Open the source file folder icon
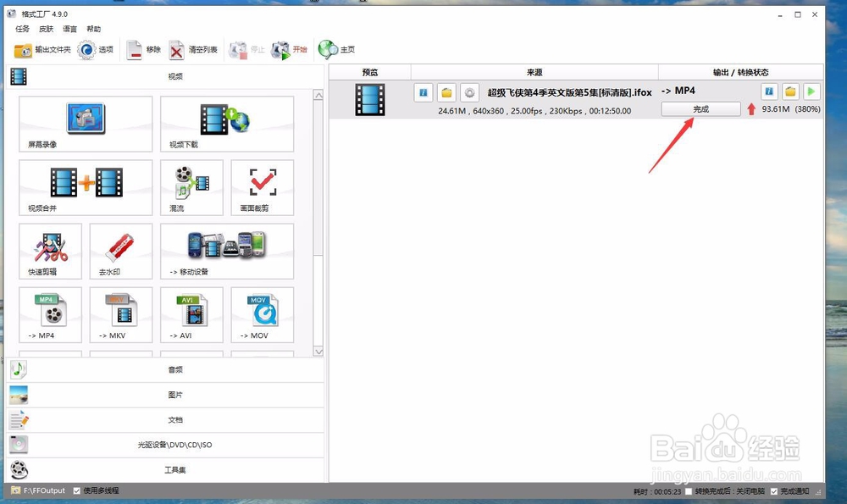Viewport: 847px width, 504px height. click(446, 92)
